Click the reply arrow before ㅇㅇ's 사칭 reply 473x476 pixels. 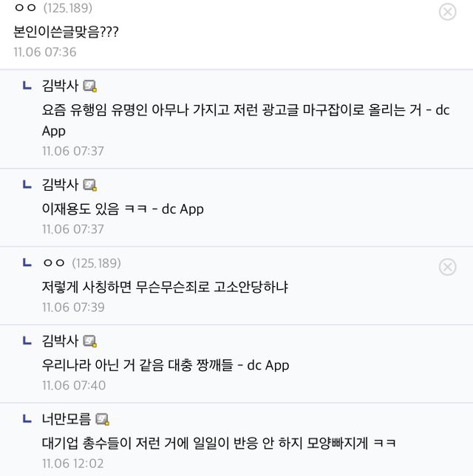[x=27, y=262]
